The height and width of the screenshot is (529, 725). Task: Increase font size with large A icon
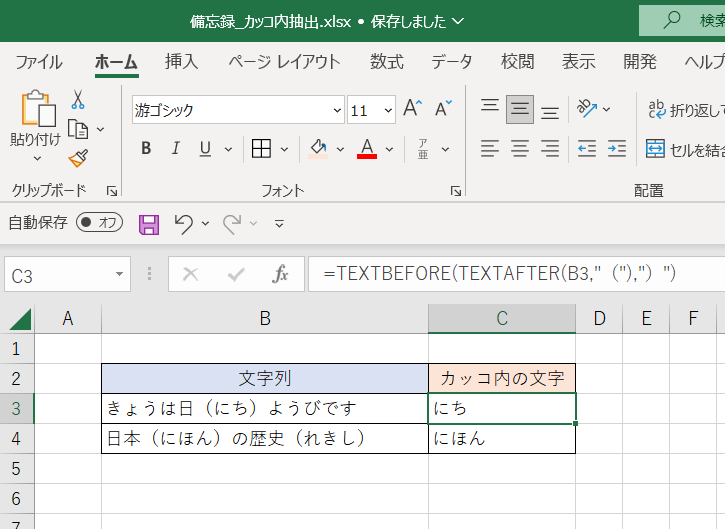pyautogui.click(x=412, y=109)
